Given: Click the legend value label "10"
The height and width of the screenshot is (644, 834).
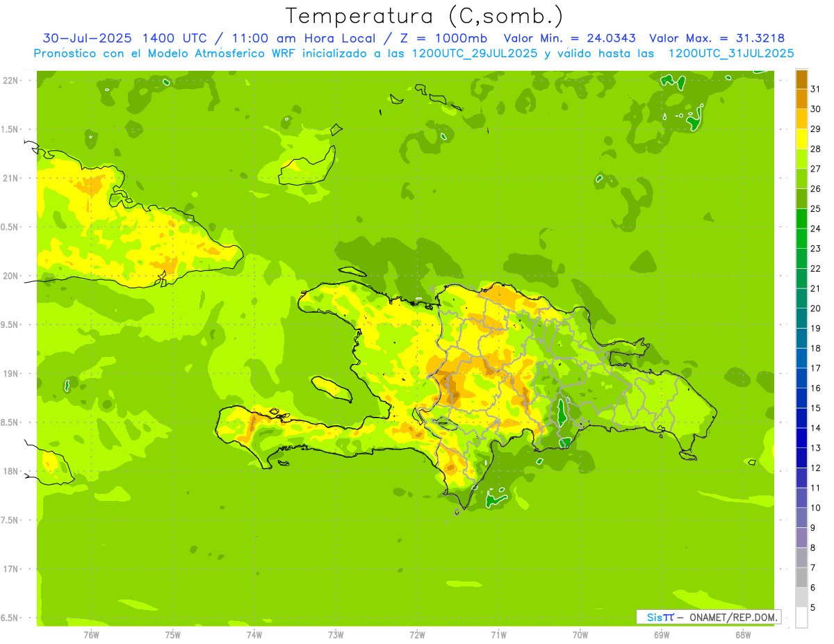Looking at the screenshot, I should coord(816,508).
